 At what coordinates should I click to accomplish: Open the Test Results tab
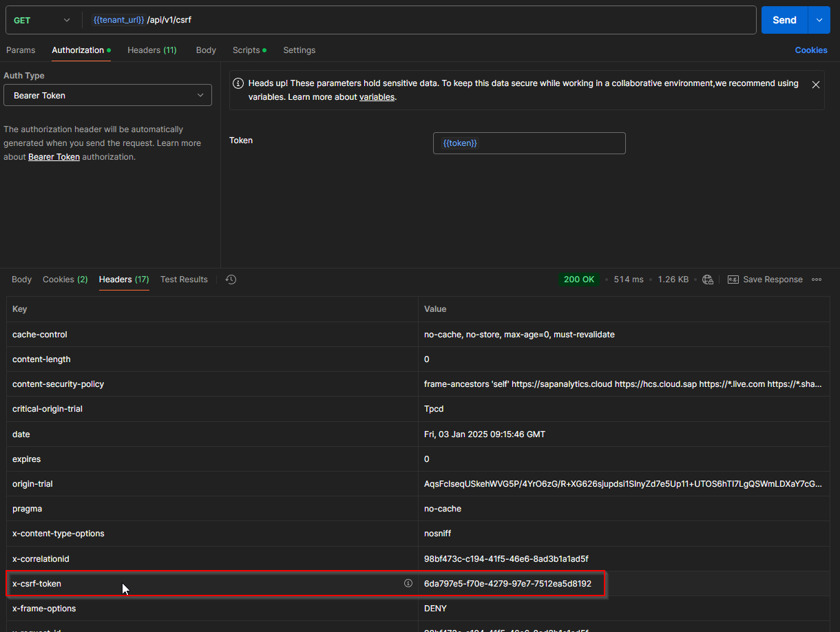[184, 280]
